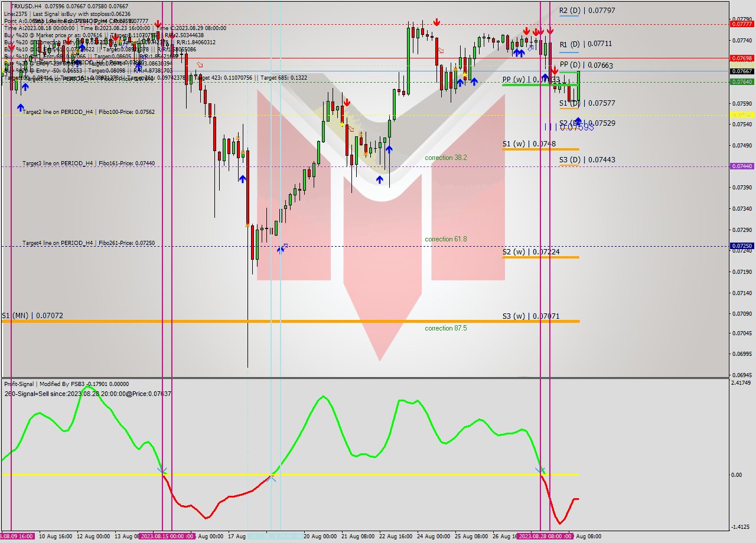Click the purple 0.07440 price tag
756x543 pixels.
click(x=742, y=166)
